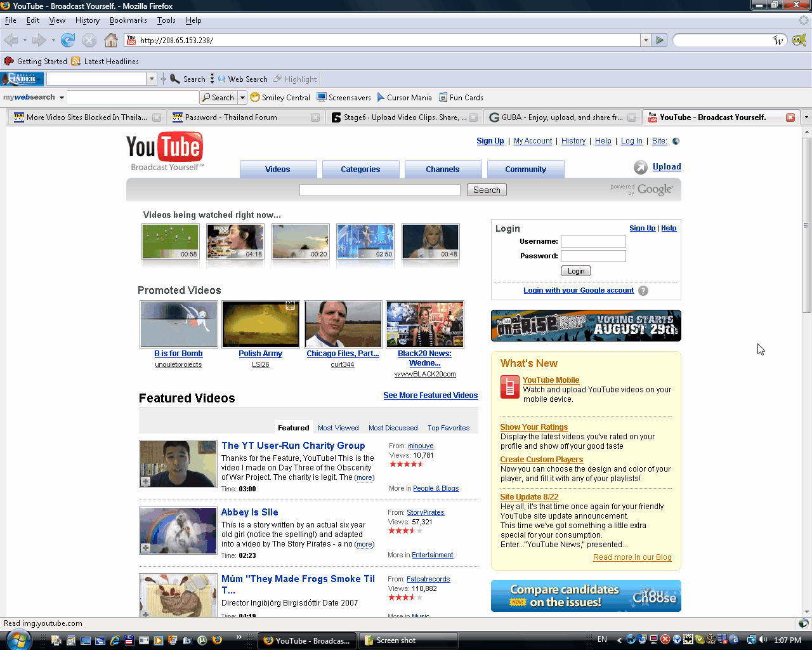Open the Chicago Files promoted video thumbnail
Viewport: 812px width, 650px height.
(343, 324)
